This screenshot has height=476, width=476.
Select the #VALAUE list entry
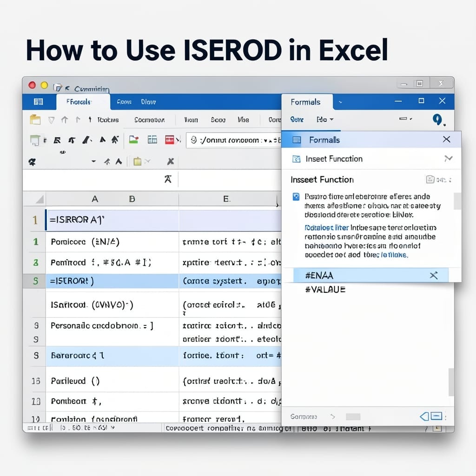[325, 289]
